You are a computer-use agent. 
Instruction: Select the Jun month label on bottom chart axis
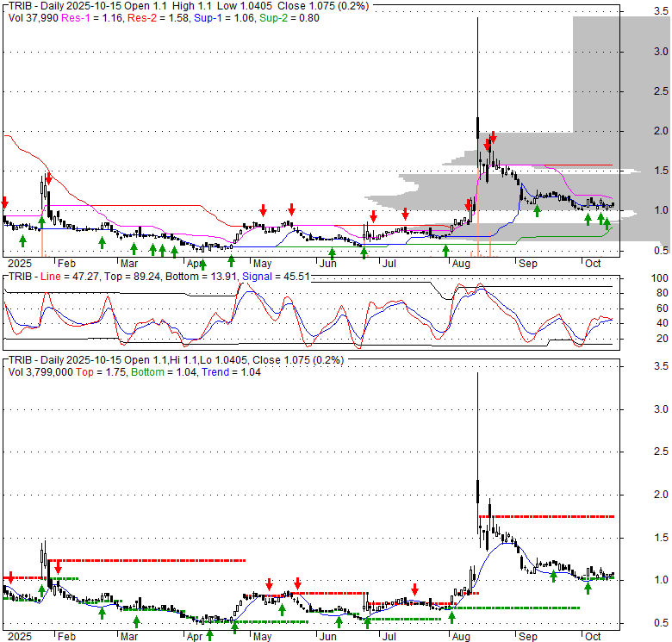point(328,635)
